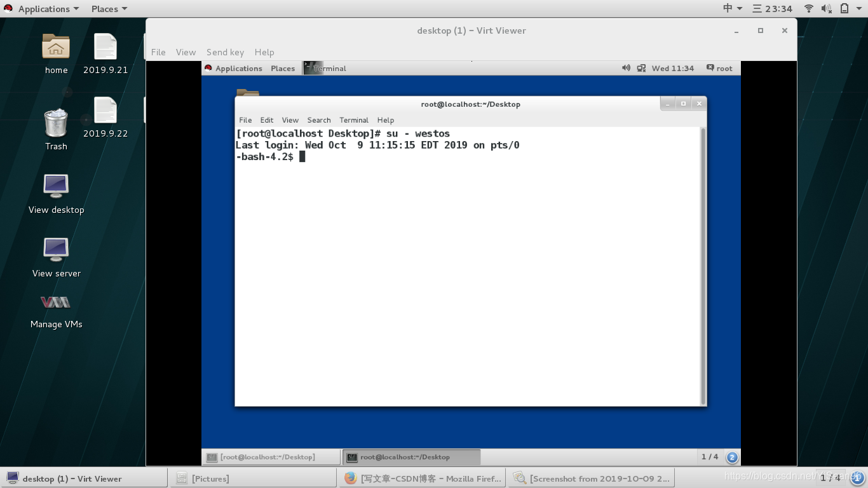
Task: Open Virt Viewer View menu
Action: [x=186, y=52]
